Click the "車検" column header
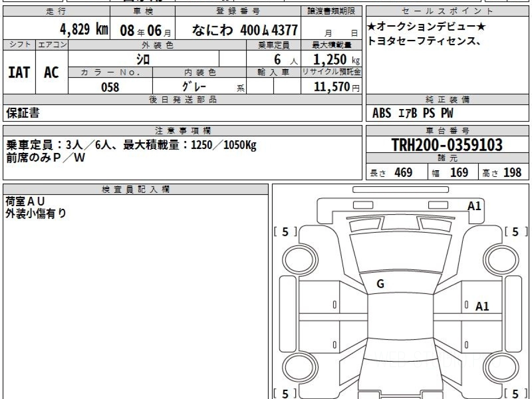The image size is (532, 399). [x=142, y=12]
